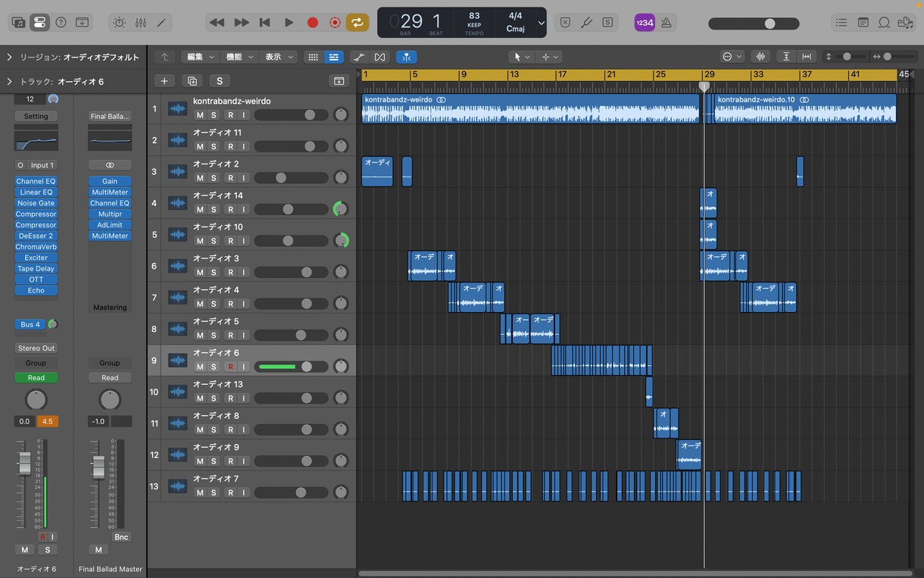924x578 pixels.
Task: Open the Setting channel strip menu
Action: pos(36,116)
